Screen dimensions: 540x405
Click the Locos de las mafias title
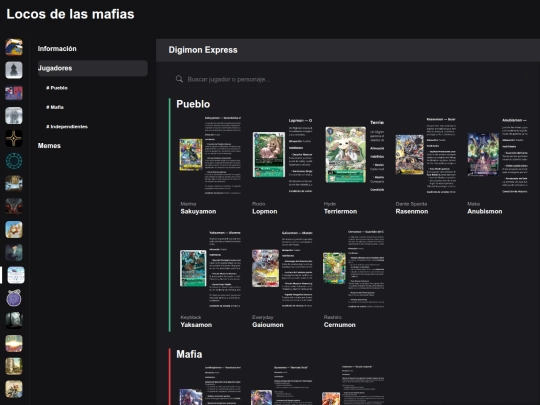70,14
